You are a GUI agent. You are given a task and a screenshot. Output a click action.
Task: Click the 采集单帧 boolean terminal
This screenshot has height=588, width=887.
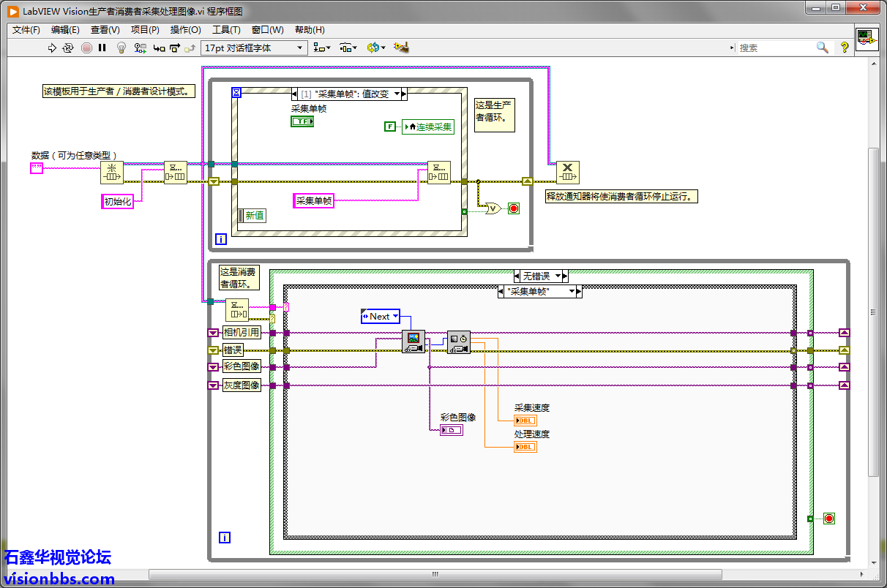[302, 121]
